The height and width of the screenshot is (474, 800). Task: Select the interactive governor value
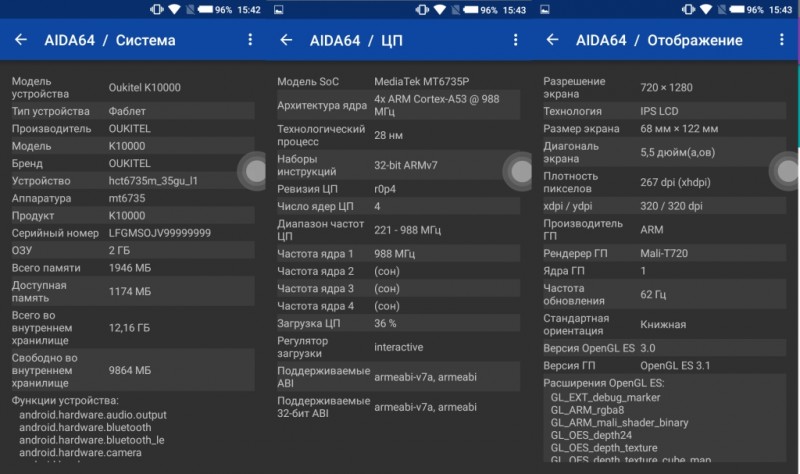[x=398, y=347]
